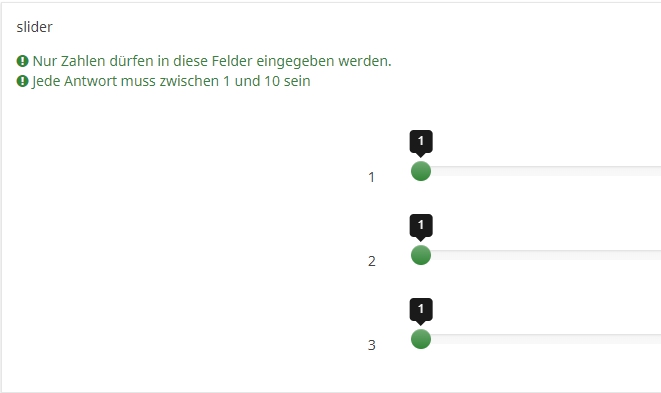Click the row label '2'

pyautogui.click(x=371, y=261)
